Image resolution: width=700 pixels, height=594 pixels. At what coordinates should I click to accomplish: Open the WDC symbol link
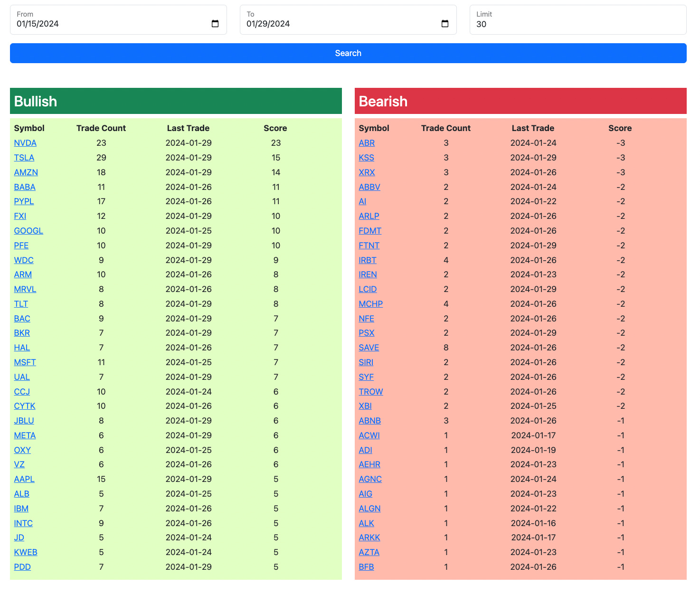tap(24, 260)
